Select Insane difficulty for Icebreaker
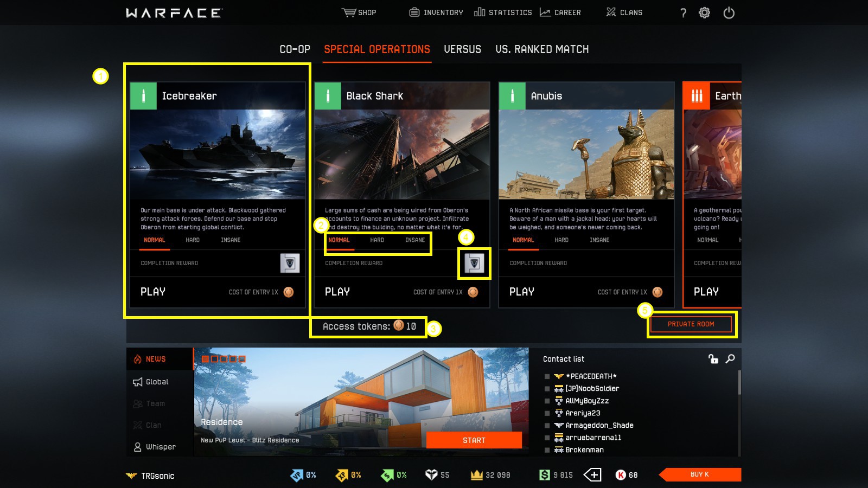 231,240
